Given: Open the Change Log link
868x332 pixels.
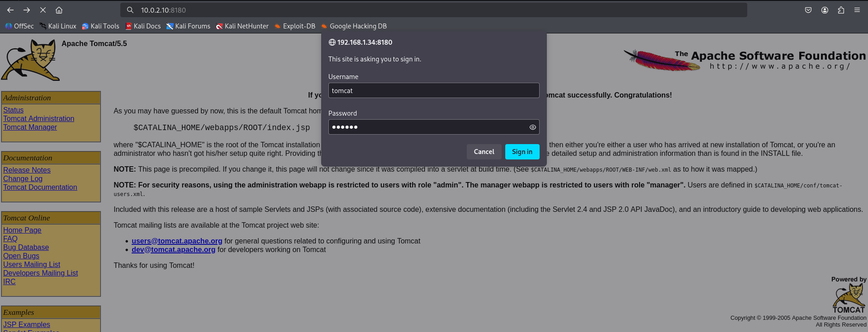Looking at the screenshot, I should [x=23, y=178].
